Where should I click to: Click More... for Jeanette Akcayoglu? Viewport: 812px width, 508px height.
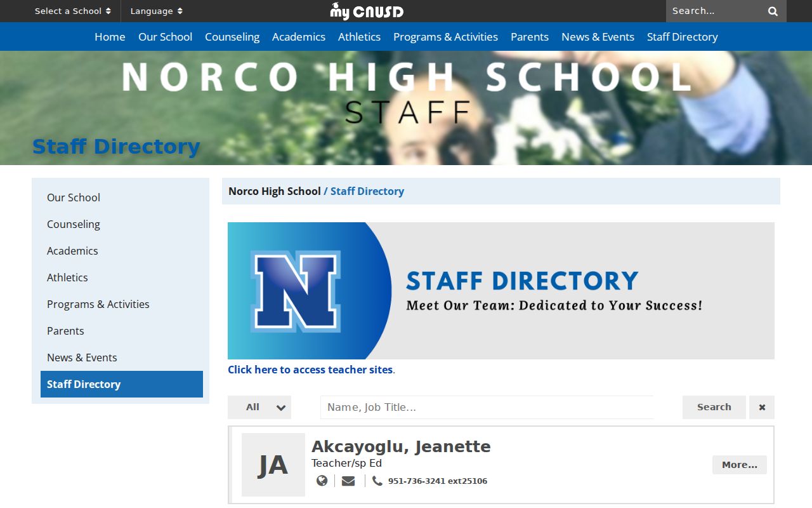[740, 465]
